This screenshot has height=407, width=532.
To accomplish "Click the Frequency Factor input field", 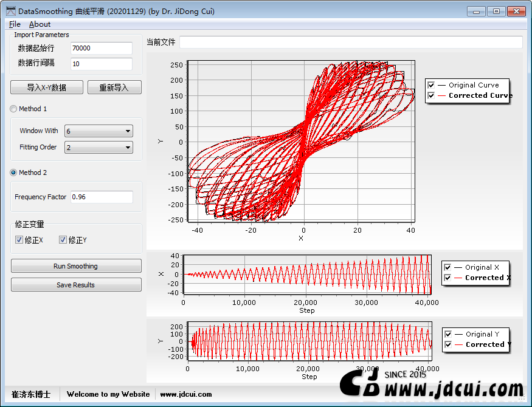I will (102, 197).
